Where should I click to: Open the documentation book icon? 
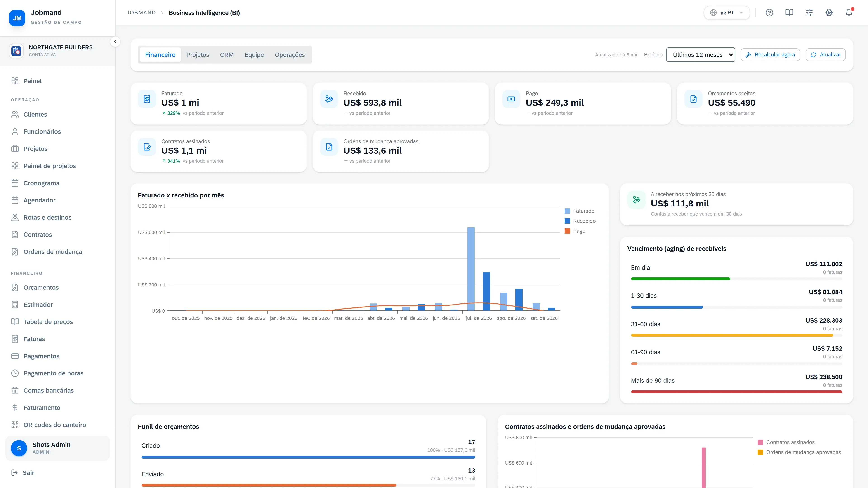coord(789,13)
